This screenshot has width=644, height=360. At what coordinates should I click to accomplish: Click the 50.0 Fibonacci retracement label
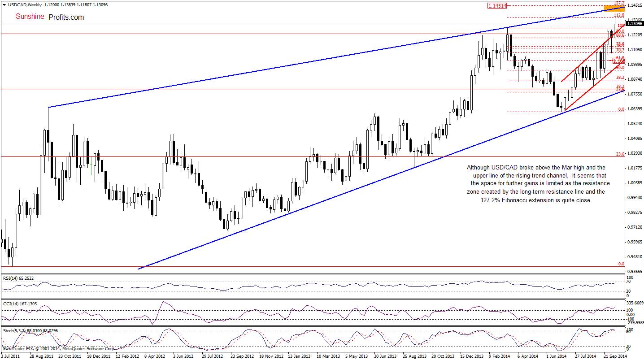(620, 67)
